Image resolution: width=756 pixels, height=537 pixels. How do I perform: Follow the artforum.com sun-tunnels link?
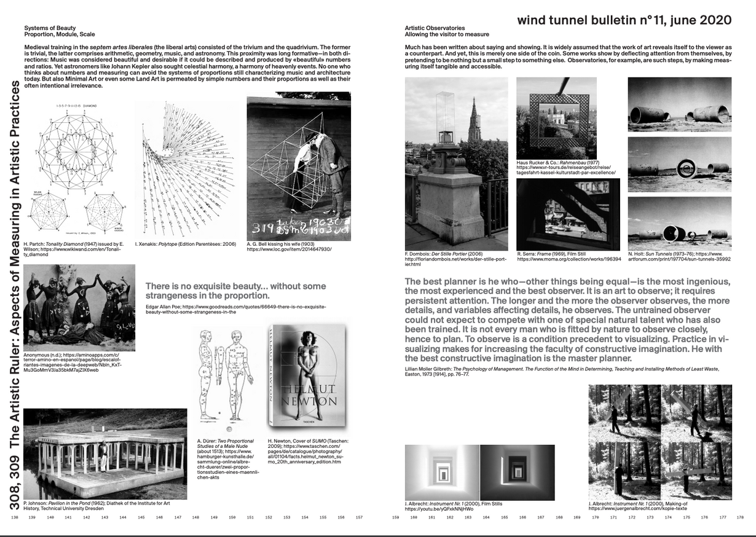(x=679, y=256)
